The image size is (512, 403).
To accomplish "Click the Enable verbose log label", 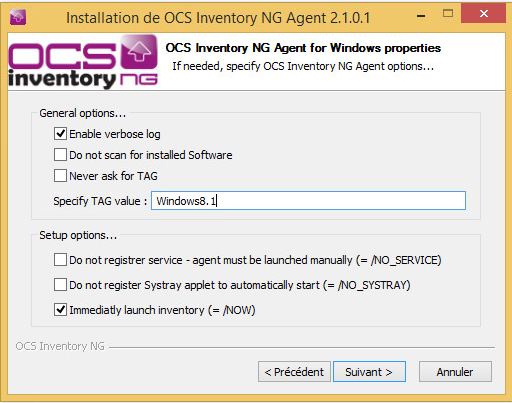I will [115, 134].
